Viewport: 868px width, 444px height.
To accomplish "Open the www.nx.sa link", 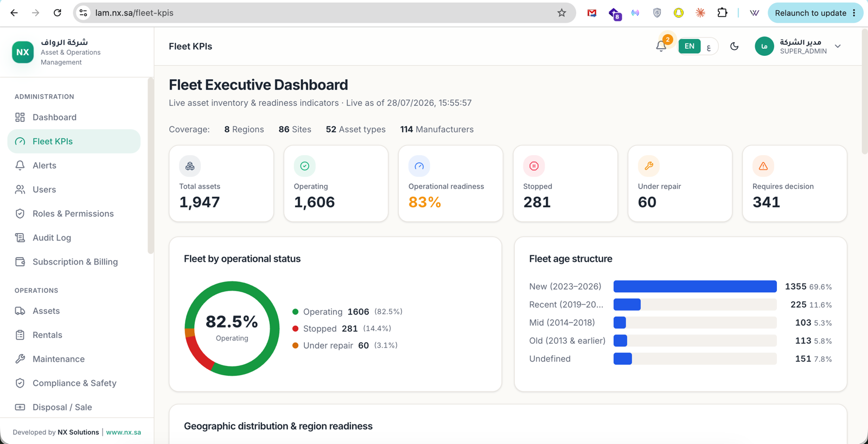I will [124, 432].
